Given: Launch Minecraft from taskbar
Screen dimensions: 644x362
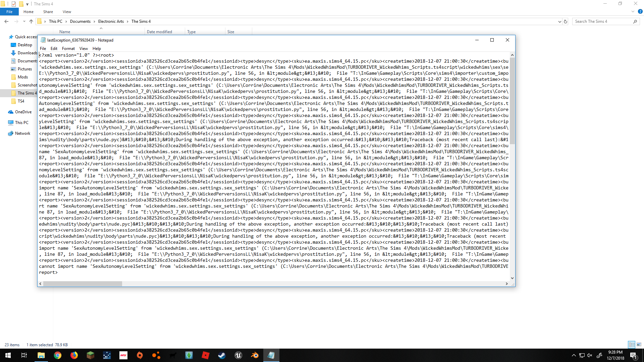Looking at the screenshot, I should point(91,355).
